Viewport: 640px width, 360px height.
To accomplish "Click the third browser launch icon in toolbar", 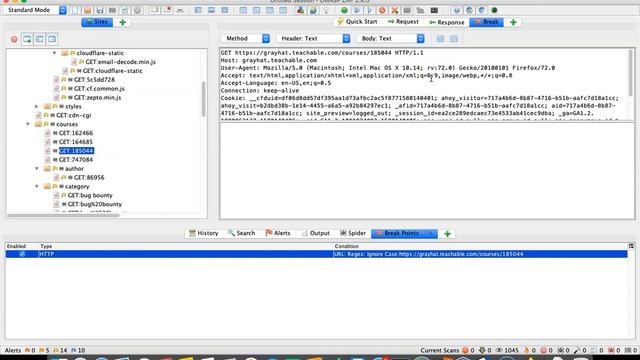I will (x=482, y=10).
